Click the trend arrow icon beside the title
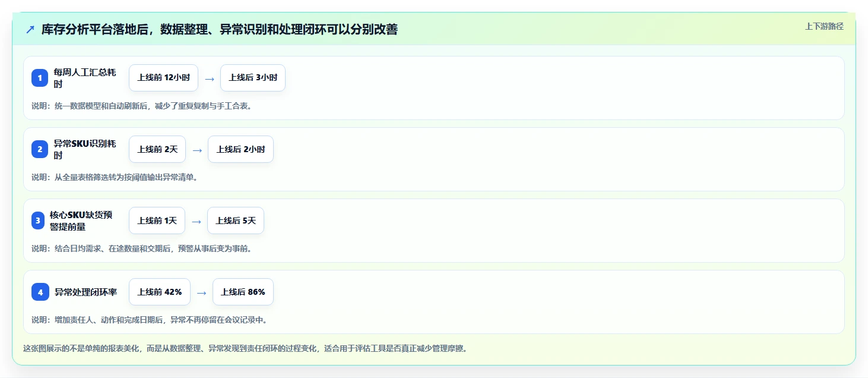Screen dimensions: 868x378 tap(30, 29)
